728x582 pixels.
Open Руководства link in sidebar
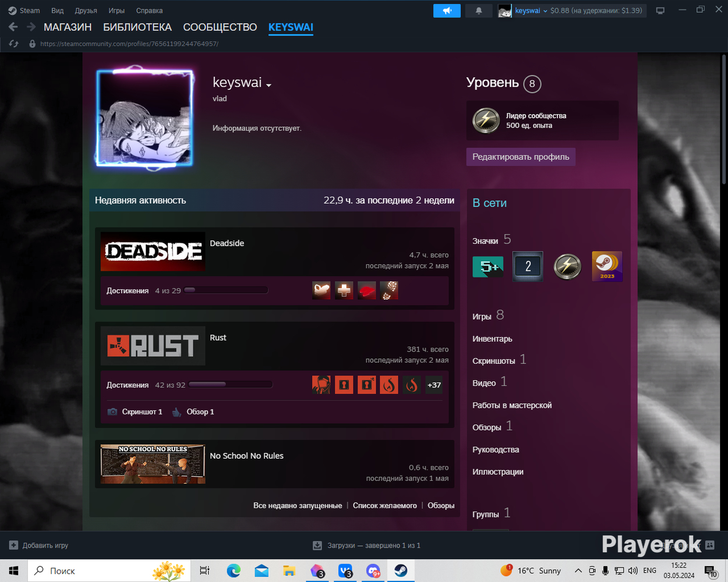(496, 449)
